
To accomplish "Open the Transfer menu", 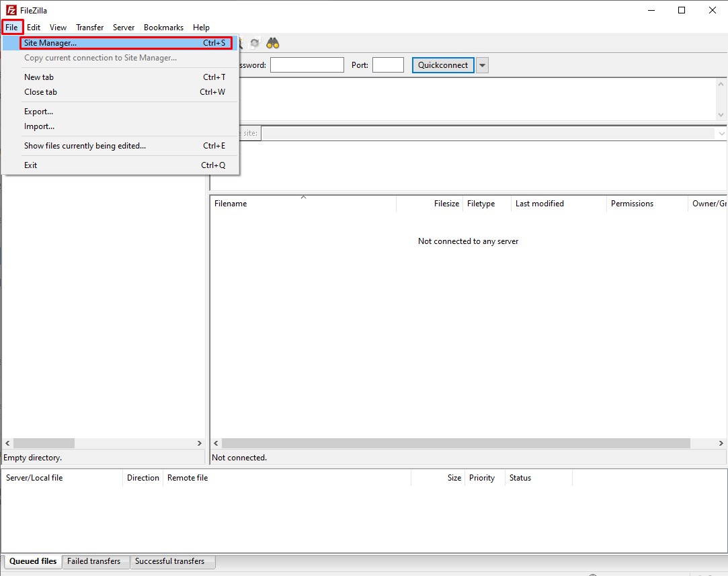I will pos(89,28).
